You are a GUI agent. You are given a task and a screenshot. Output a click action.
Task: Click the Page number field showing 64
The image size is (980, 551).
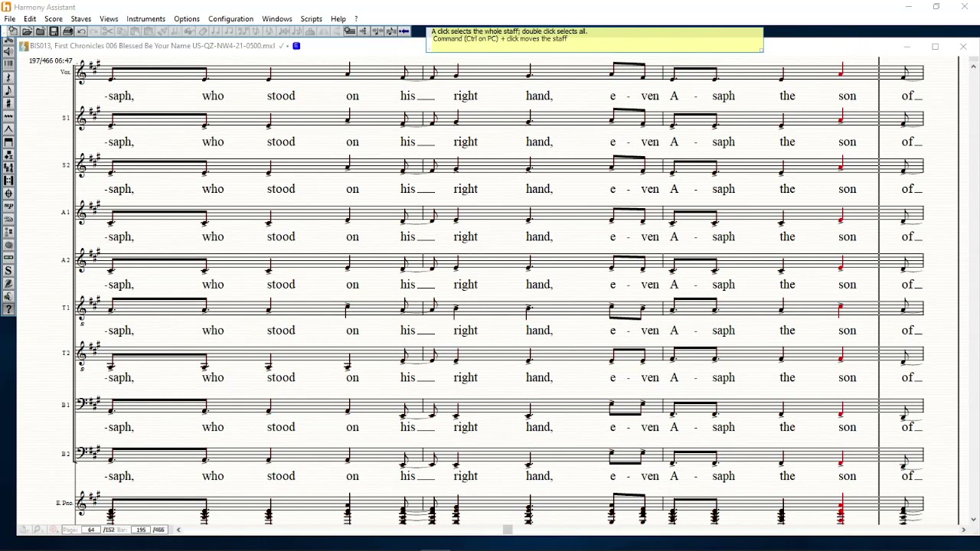(x=91, y=530)
